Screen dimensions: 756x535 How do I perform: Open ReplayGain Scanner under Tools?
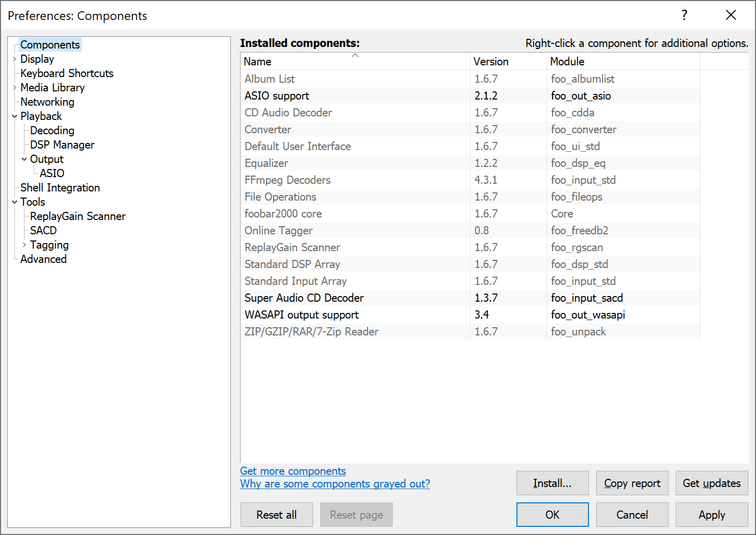pyautogui.click(x=78, y=216)
